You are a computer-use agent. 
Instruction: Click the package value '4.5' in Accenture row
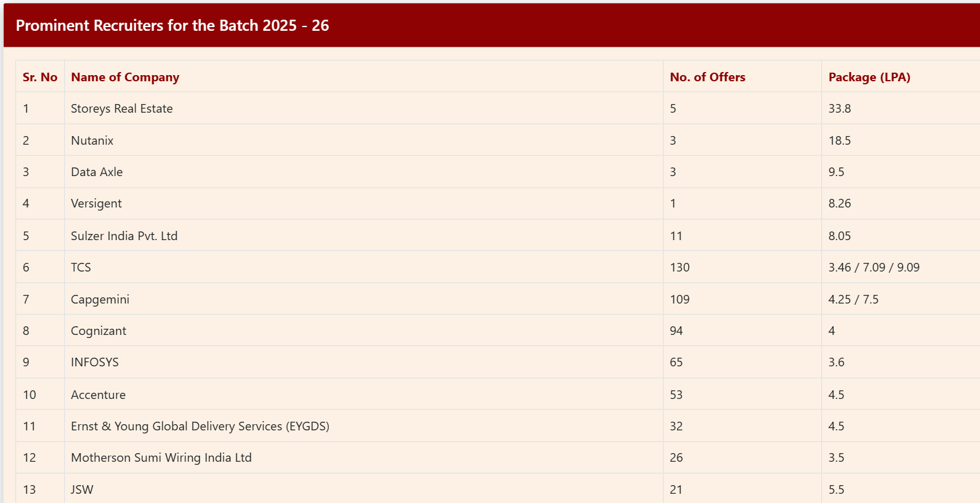(x=836, y=395)
